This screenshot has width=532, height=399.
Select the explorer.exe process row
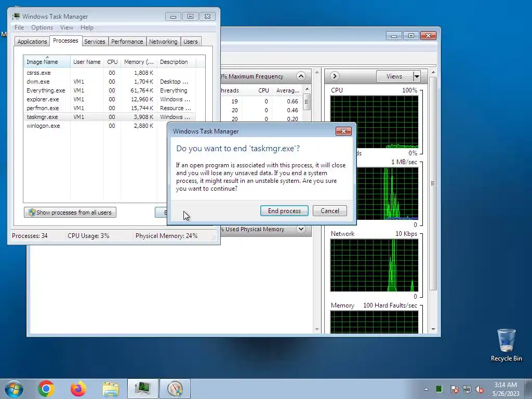coord(109,99)
